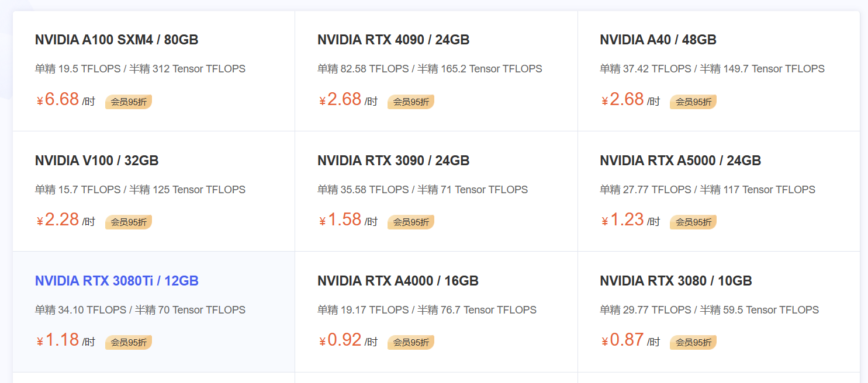Open the NVIDIA A40 / 48GB option
Viewport: 868px width, 383px height.
[x=658, y=40]
